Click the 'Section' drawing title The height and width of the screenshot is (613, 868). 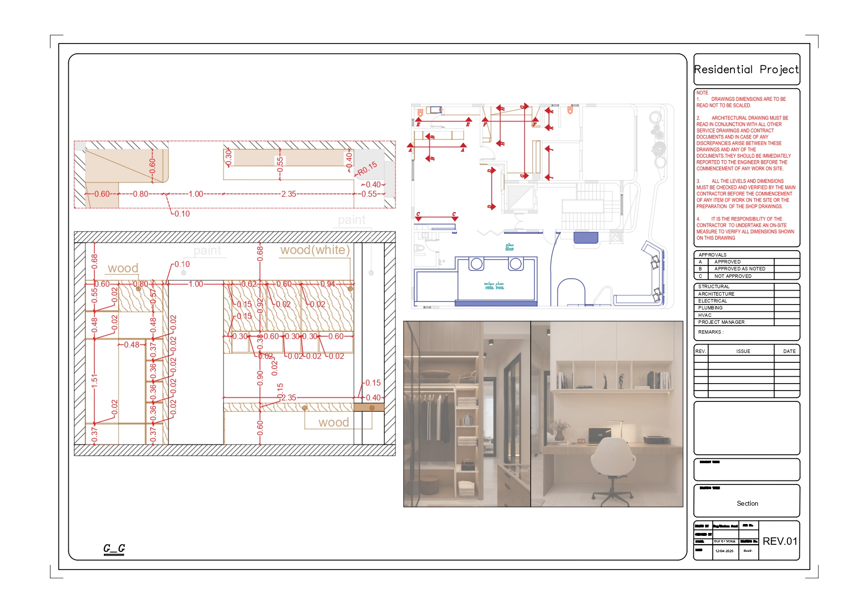tap(747, 504)
